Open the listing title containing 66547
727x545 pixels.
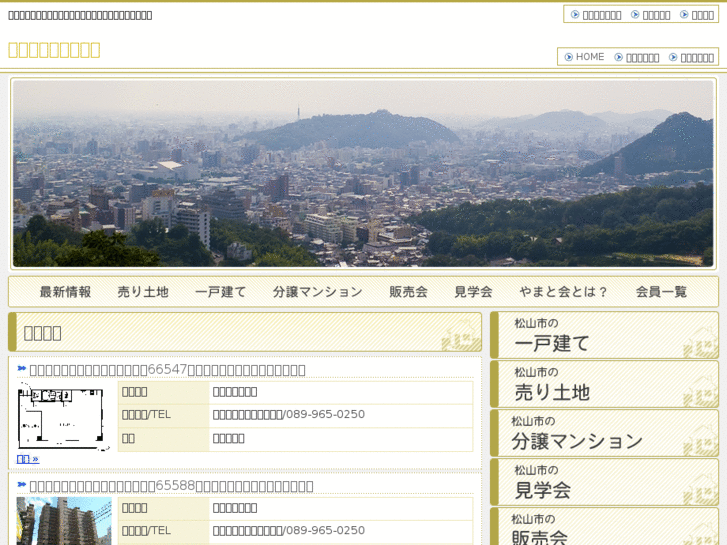[x=167, y=370]
